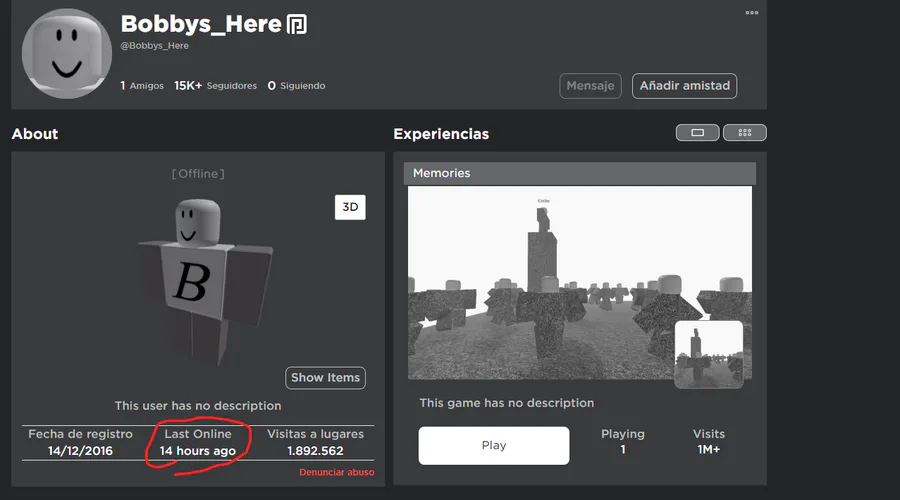Click Show Items button
This screenshot has height=500, width=900.
tap(325, 378)
